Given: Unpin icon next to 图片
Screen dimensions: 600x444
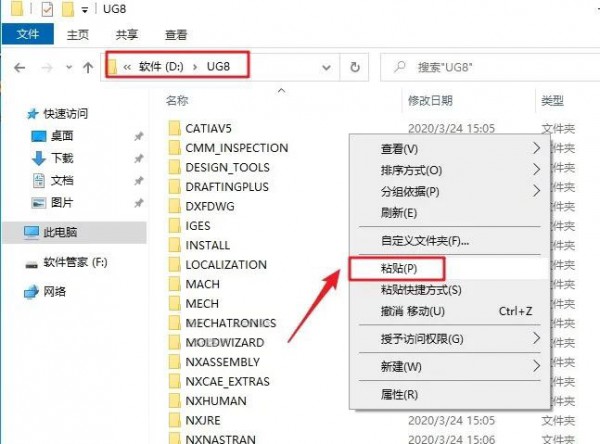Looking at the screenshot, I should [x=139, y=203].
